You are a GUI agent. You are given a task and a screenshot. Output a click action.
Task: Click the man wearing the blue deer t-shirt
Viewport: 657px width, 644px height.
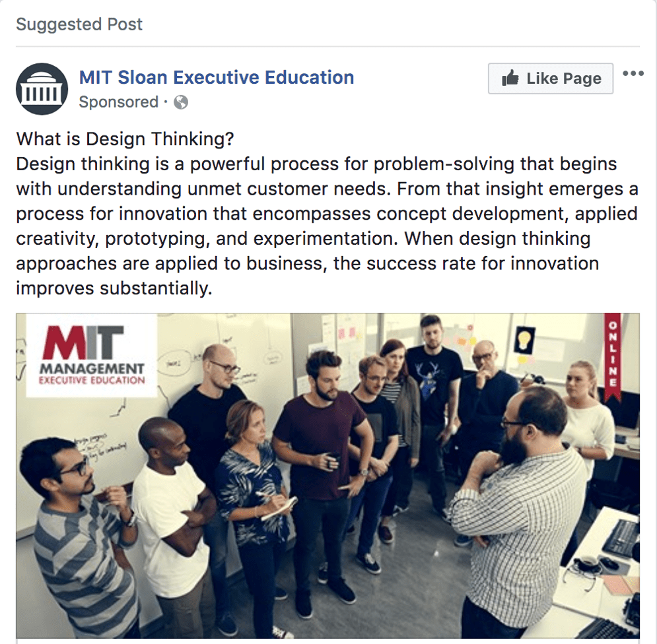434,414
